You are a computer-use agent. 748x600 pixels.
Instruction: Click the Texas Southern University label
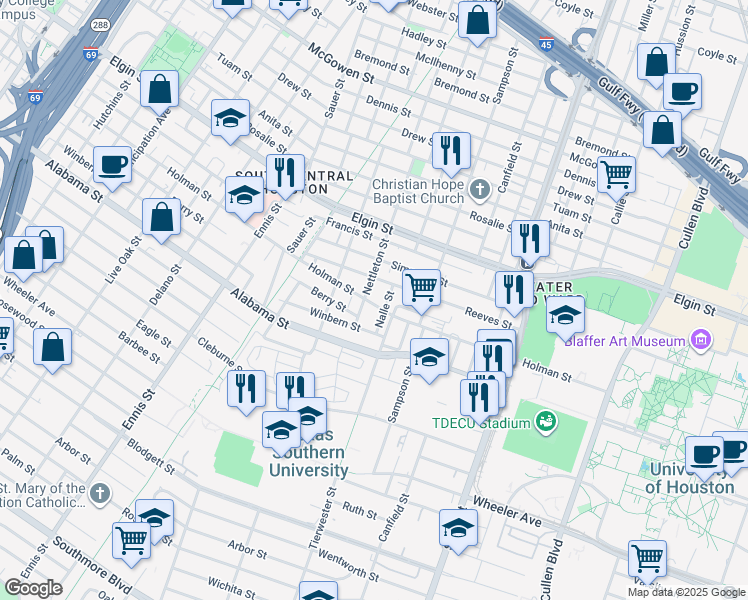coord(308,461)
